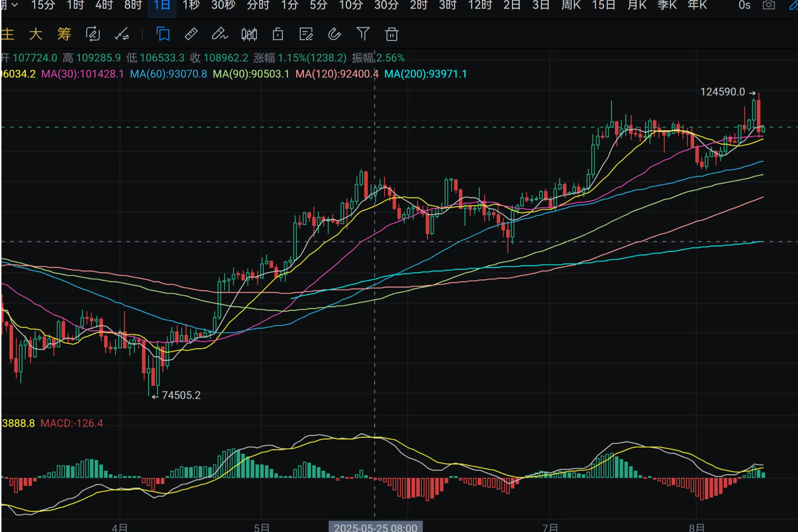Viewport: 798px width, 532px height.
Task: Click the MA(90):90503.1 indicator label
Action: pyautogui.click(x=251, y=74)
